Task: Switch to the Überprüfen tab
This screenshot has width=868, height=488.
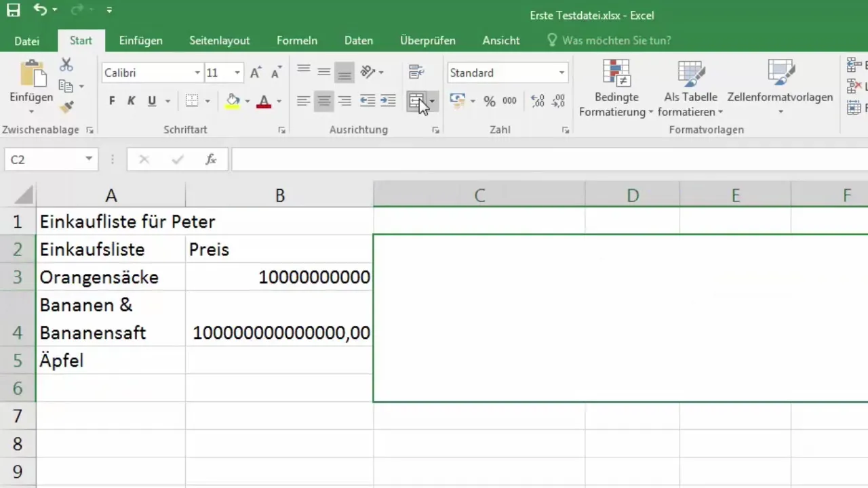Action: click(x=428, y=41)
